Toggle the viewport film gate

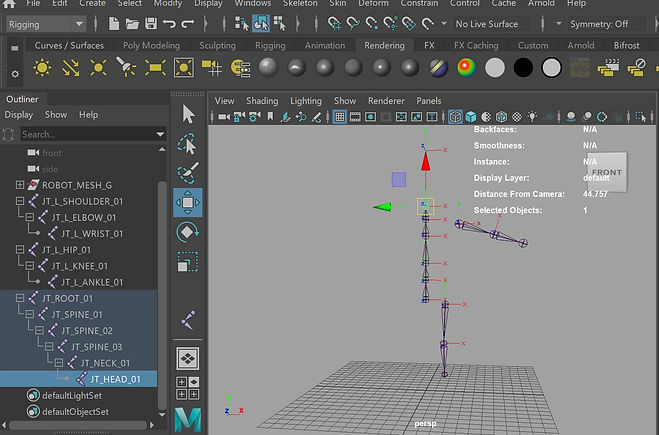pos(355,117)
